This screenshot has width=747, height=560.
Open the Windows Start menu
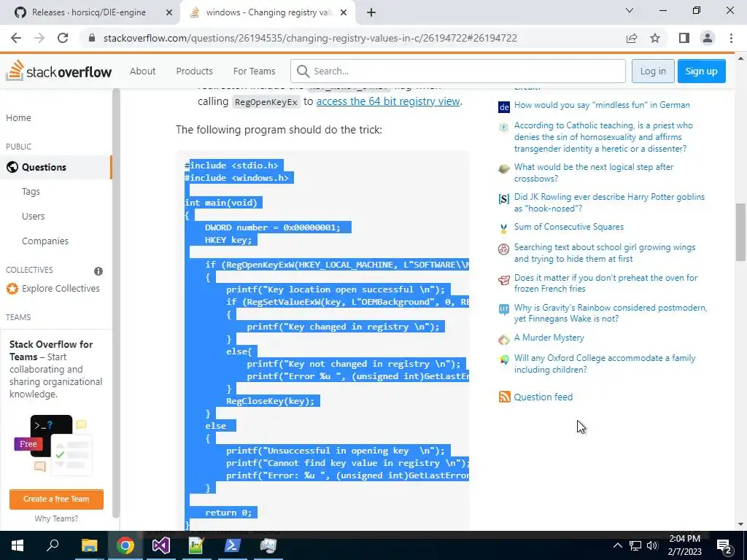(x=18, y=545)
